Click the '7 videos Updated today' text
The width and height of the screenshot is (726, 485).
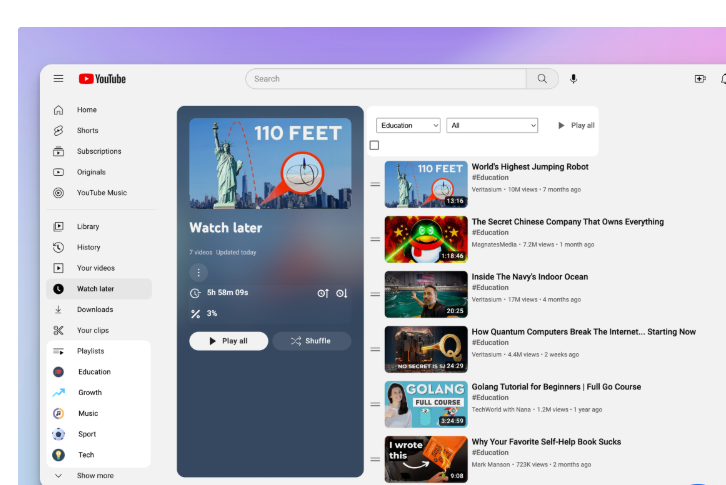coord(223,252)
